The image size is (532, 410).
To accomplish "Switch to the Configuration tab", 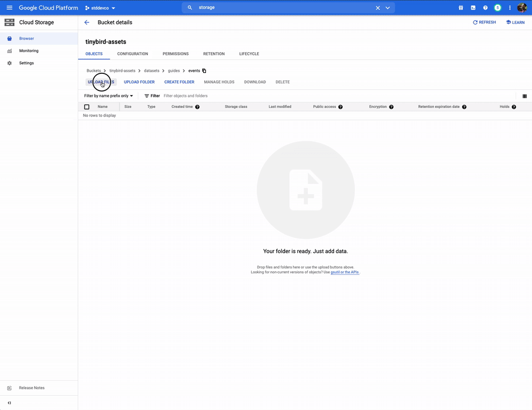I will [132, 54].
